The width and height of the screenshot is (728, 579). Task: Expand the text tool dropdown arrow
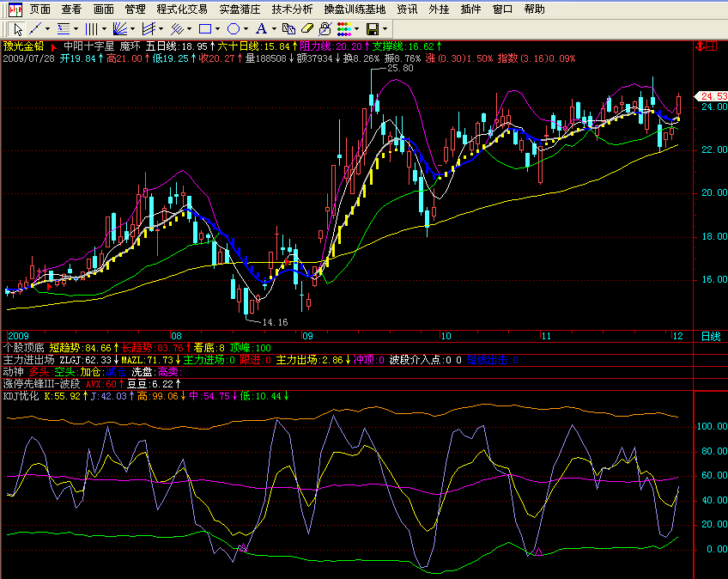click(274, 29)
